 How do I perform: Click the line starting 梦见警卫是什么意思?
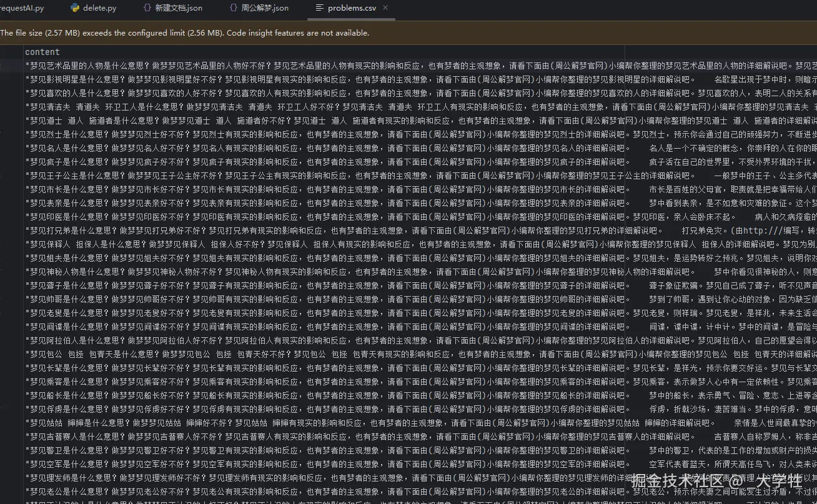(421, 450)
